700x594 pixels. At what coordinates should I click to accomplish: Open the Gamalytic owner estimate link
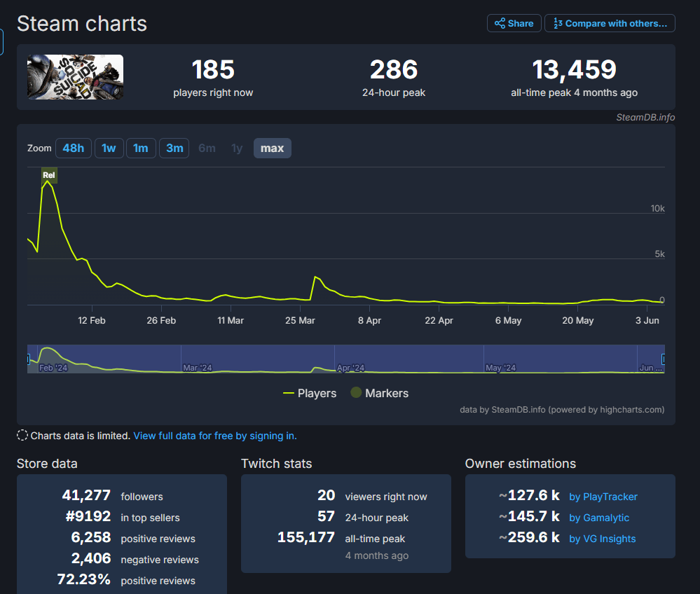[x=598, y=518]
